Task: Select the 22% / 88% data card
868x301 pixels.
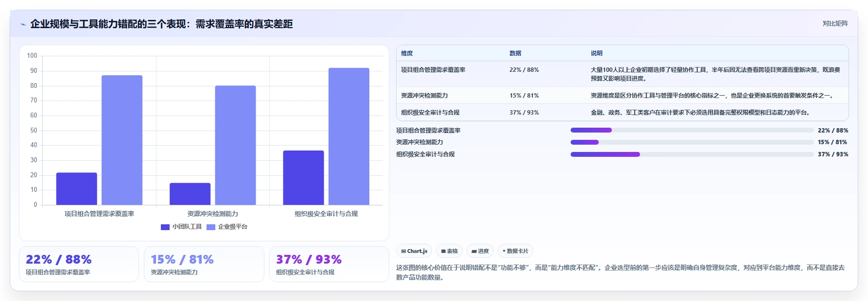Action: tap(79, 264)
